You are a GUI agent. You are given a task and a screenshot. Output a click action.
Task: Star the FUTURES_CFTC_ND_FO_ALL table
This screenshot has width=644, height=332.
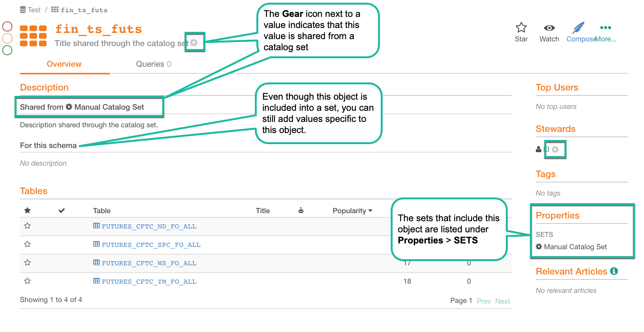point(27,226)
